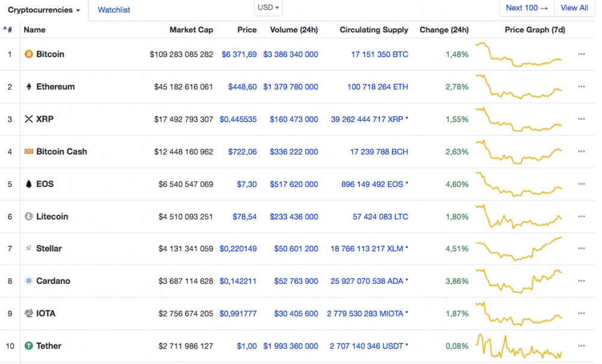Image resolution: width=602 pixels, height=364 pixels.
Task: Click Cardano market cap $3 687 114 628
Action: (186, 281)
